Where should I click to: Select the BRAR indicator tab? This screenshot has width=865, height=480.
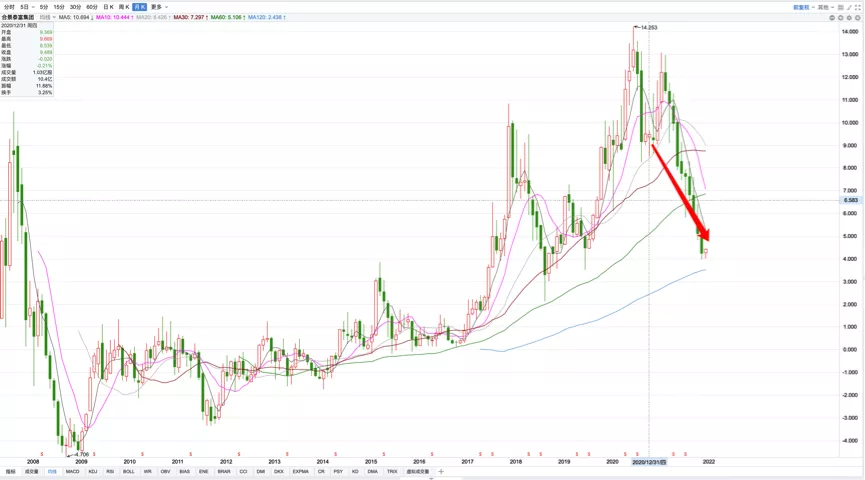[x=224, y=472]
